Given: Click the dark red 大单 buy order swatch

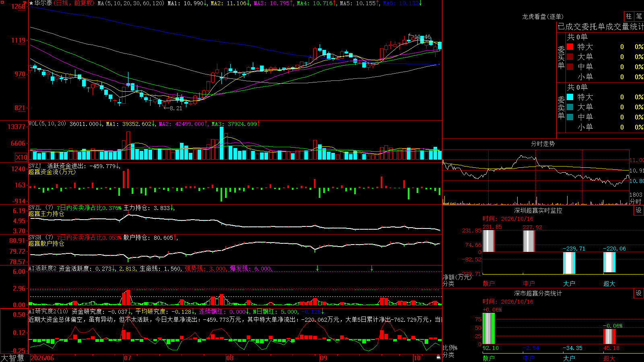Looking at the screenshot, I should click(570, 57).
